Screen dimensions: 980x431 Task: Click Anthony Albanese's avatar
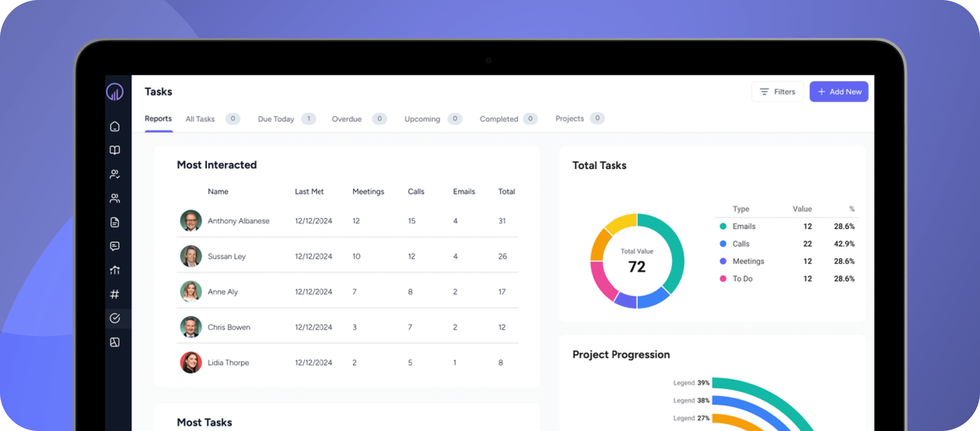click(191, 221)
